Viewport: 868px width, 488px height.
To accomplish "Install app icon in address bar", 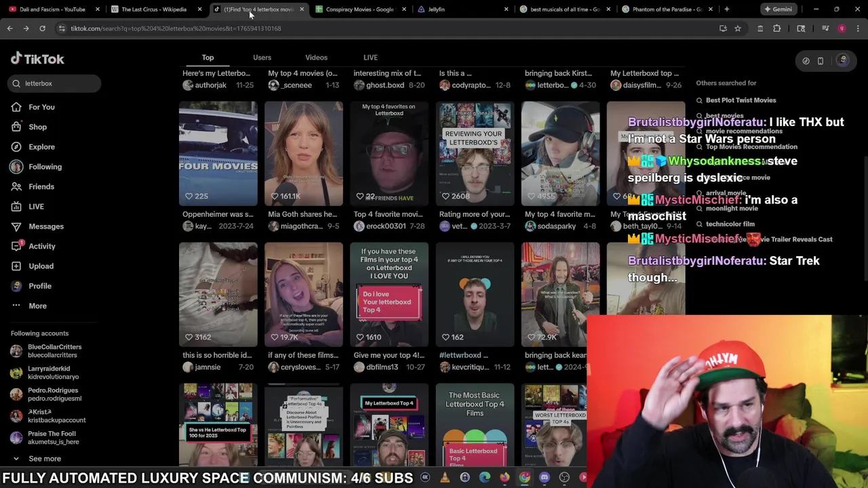I will [x=723, y=28].
